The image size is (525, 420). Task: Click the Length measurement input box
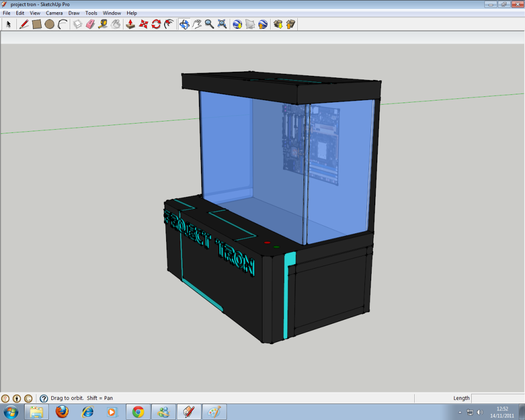(x=497, y=398)
